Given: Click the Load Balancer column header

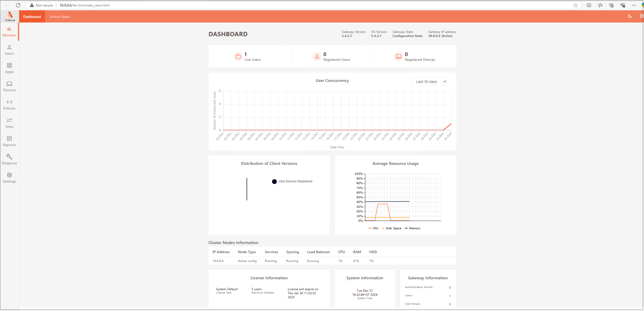Looking at the screenshot, I should [x=318, y=252].
